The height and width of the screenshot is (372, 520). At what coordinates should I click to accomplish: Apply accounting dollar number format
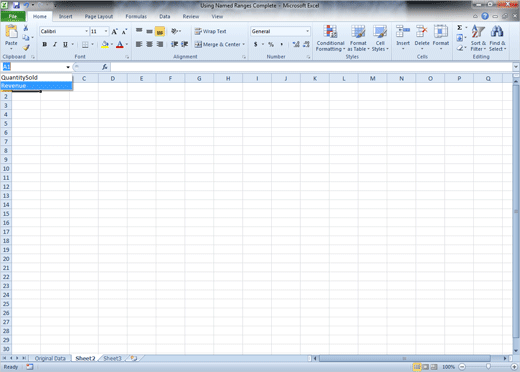[x=255, y=44]
